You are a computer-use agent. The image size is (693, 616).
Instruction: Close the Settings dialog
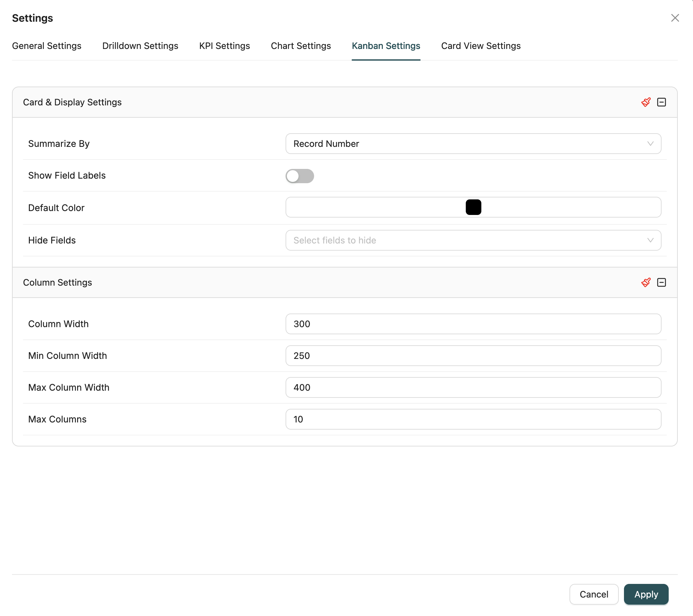point(675,18)
